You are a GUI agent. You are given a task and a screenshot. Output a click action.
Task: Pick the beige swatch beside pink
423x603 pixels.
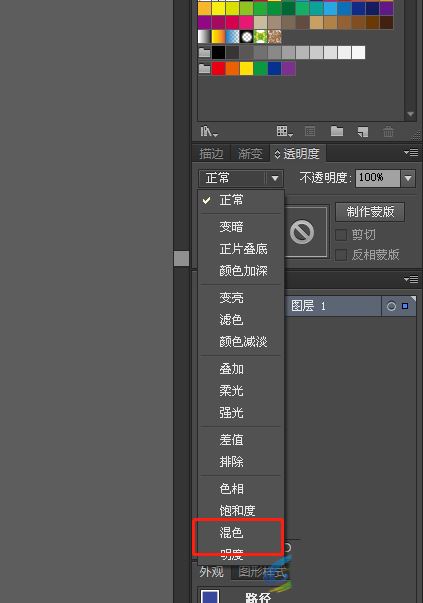pos(260,22)
